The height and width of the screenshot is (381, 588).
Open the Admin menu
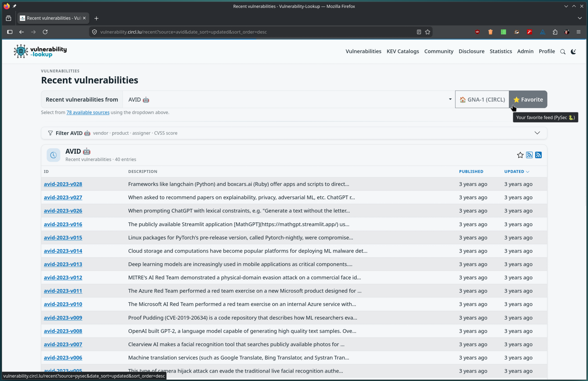pyautogui.click(x=525, y=51)
